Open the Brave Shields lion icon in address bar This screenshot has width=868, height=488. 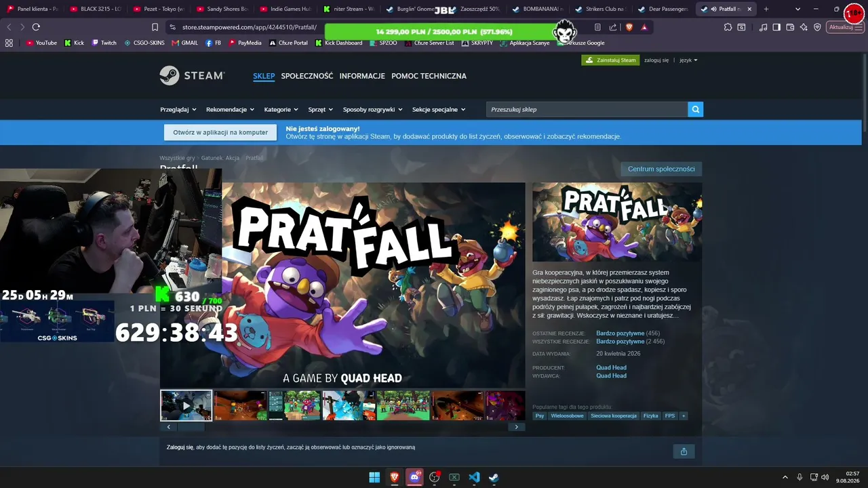point(629,27)
